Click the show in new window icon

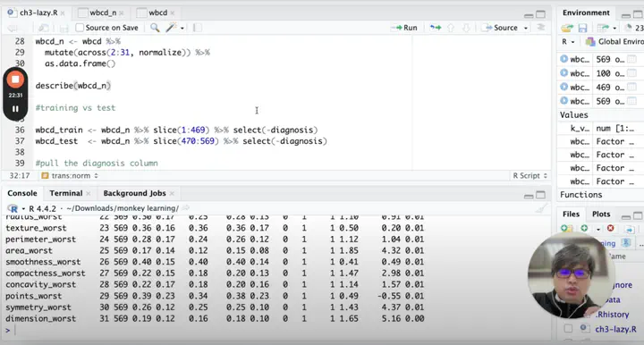click(44, 28)
